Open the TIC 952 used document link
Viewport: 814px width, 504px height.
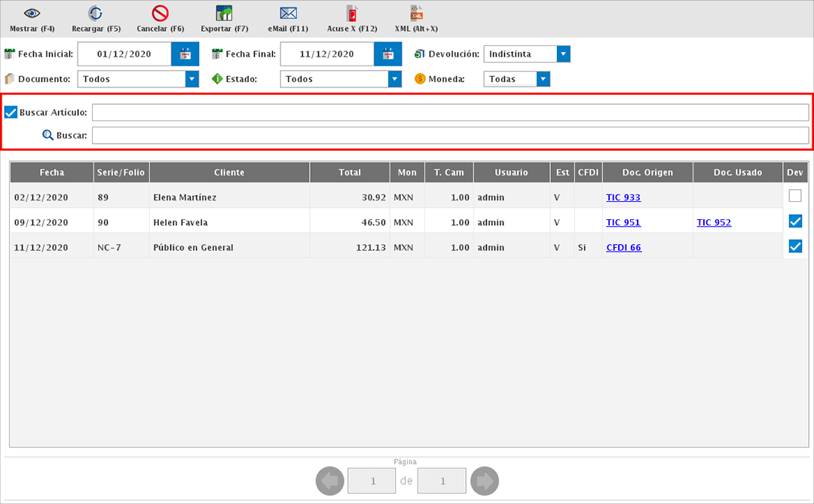pos(713,222)
